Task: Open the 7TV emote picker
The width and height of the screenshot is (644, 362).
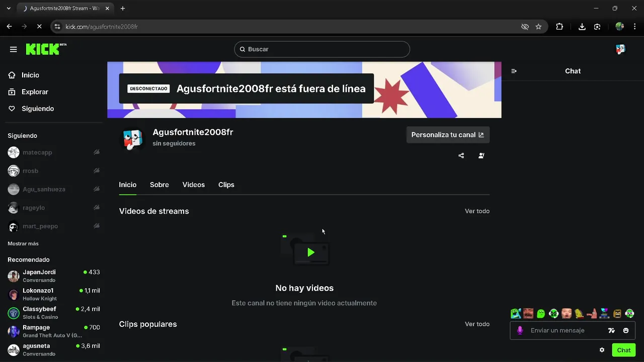Action: [611, 330]
